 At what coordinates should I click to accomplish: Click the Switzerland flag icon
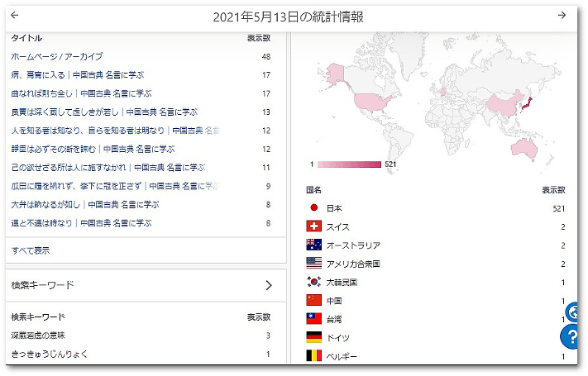313,226
